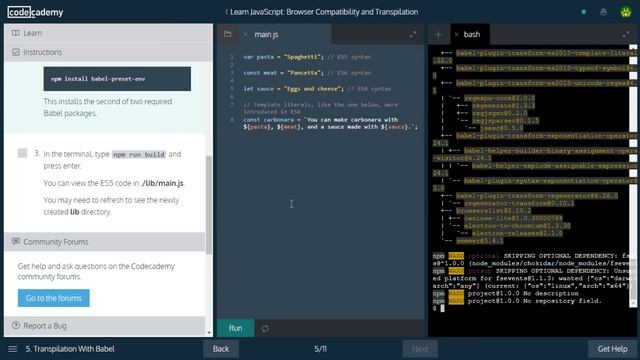Screen dimensions: 640x360
Task: Collapse the Community Forums section
Action: [x=104, y=242]
